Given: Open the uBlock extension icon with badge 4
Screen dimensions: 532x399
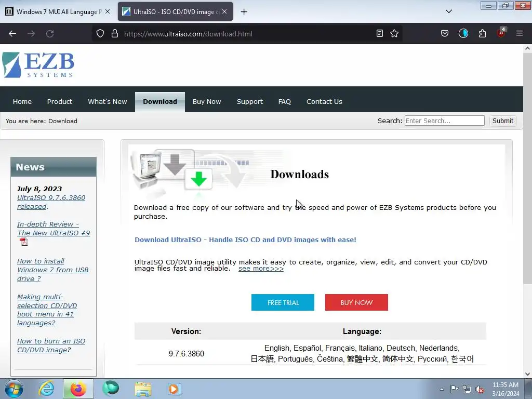Looking at the screenshot, I should (x=501, y=33).
